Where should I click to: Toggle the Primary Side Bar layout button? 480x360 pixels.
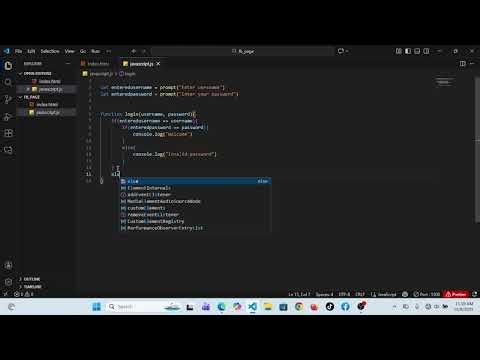(x=408, y=51)
